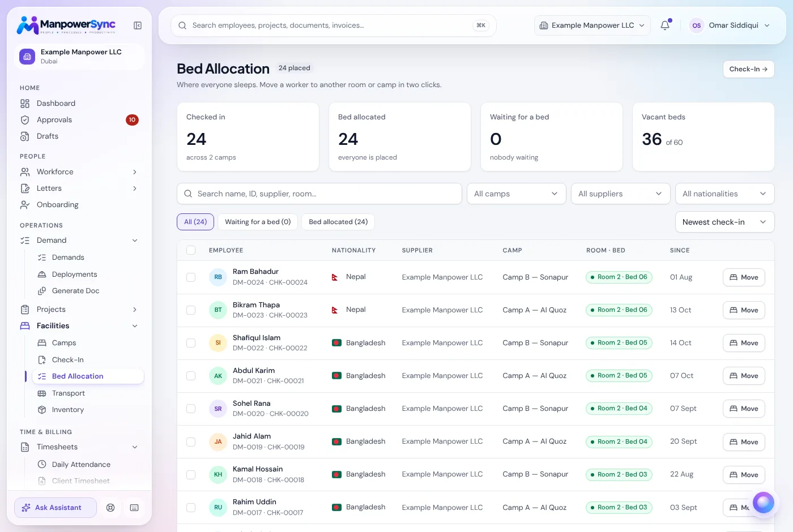Screen dimensions: 793x532
Task: Click the Onboarding person icon
Action: [25, 205]
